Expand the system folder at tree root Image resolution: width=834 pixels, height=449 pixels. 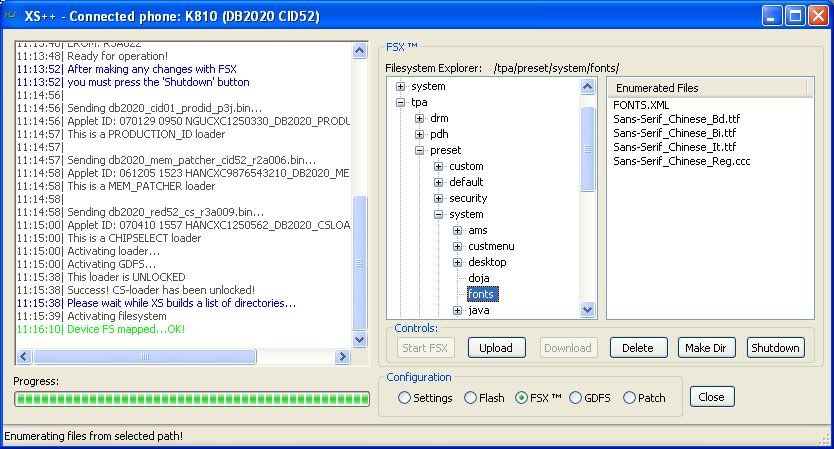[402, 86]
